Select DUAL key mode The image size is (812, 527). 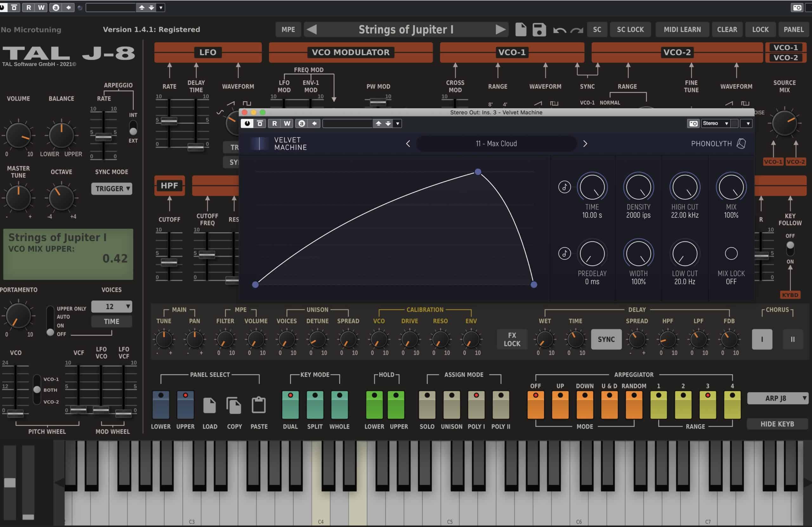tap(290, 405)
